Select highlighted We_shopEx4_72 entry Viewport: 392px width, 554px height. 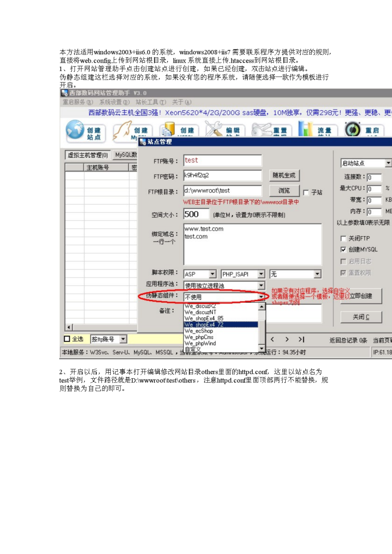pos(221,325)
